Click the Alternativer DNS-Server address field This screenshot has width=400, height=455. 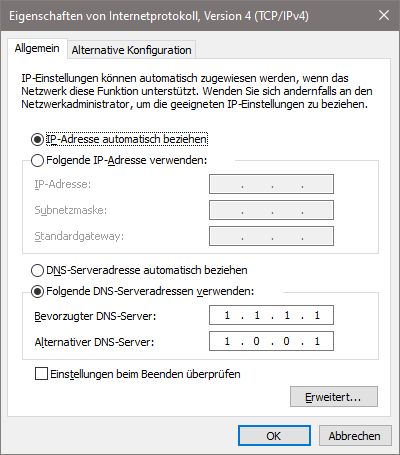[271, 341]
